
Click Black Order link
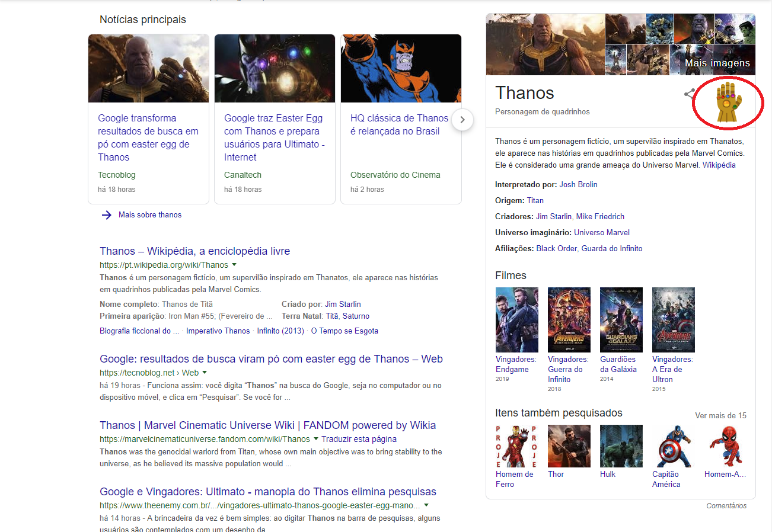tap(556, 248)
